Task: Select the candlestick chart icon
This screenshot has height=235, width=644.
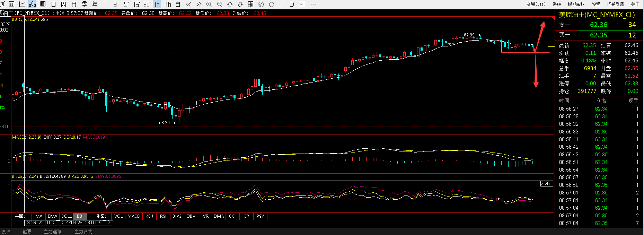Action: coord(32,4)
